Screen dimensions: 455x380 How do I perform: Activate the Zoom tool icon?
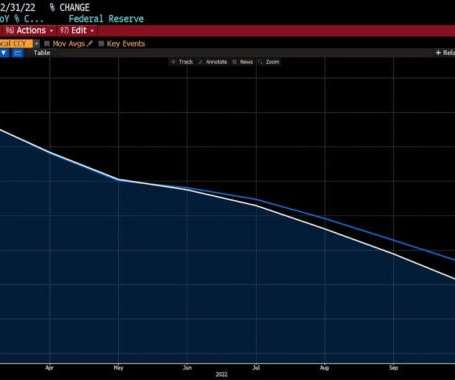tap(260, 62)
